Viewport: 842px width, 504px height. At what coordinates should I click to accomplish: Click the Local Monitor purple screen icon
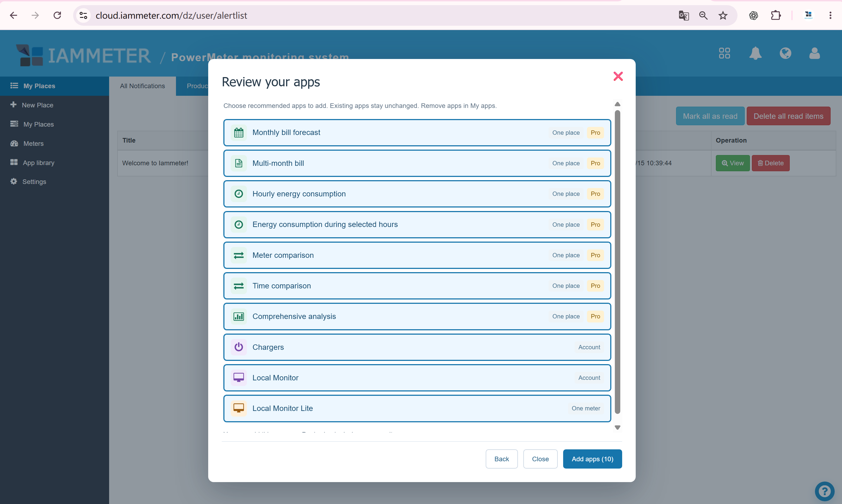(239, 378)
